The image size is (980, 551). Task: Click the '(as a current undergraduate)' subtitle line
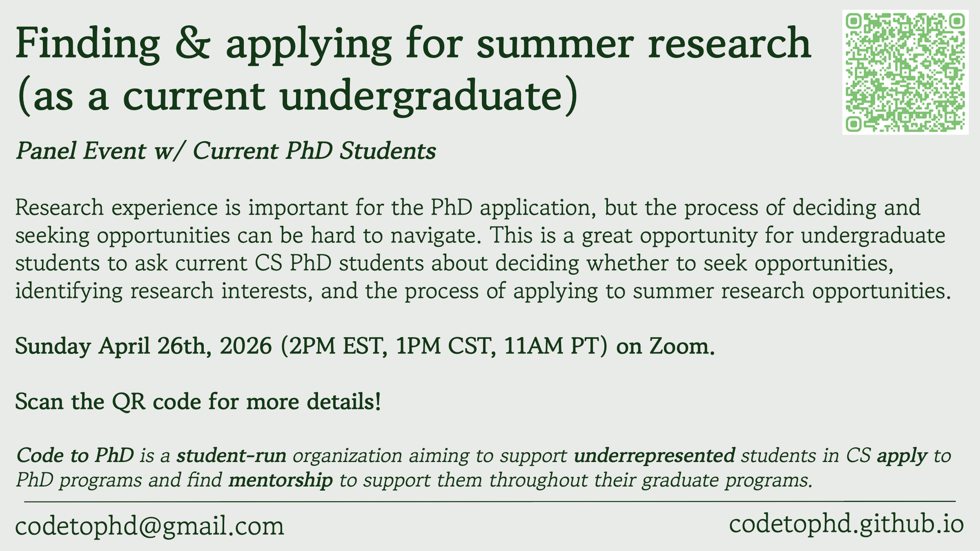298,96
